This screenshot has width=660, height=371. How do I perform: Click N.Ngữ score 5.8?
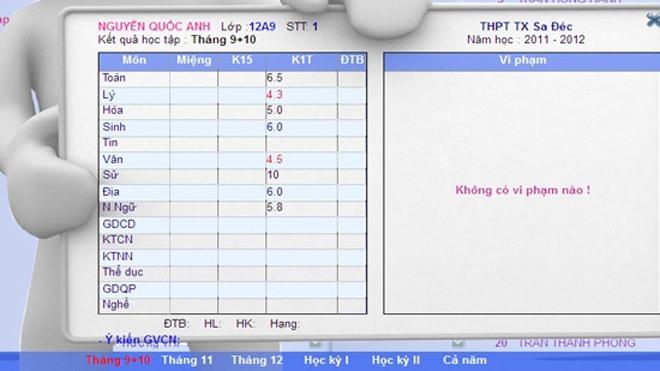[274, 208]
